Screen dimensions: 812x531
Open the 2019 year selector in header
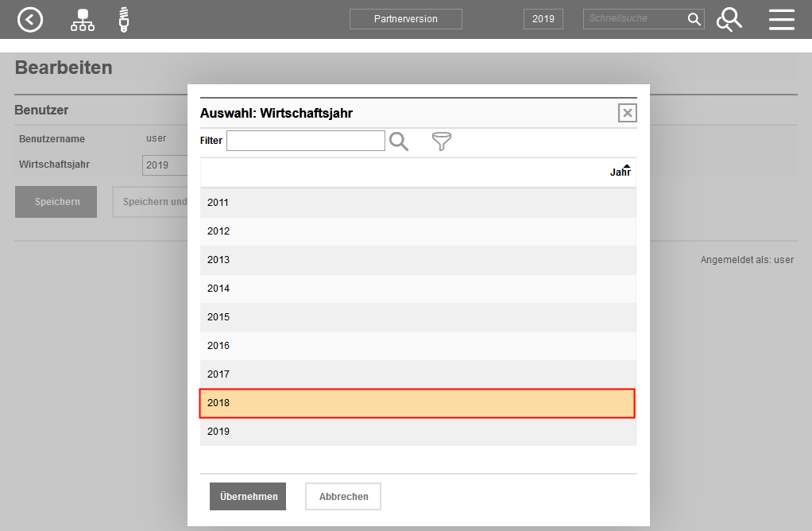(543, 19)
